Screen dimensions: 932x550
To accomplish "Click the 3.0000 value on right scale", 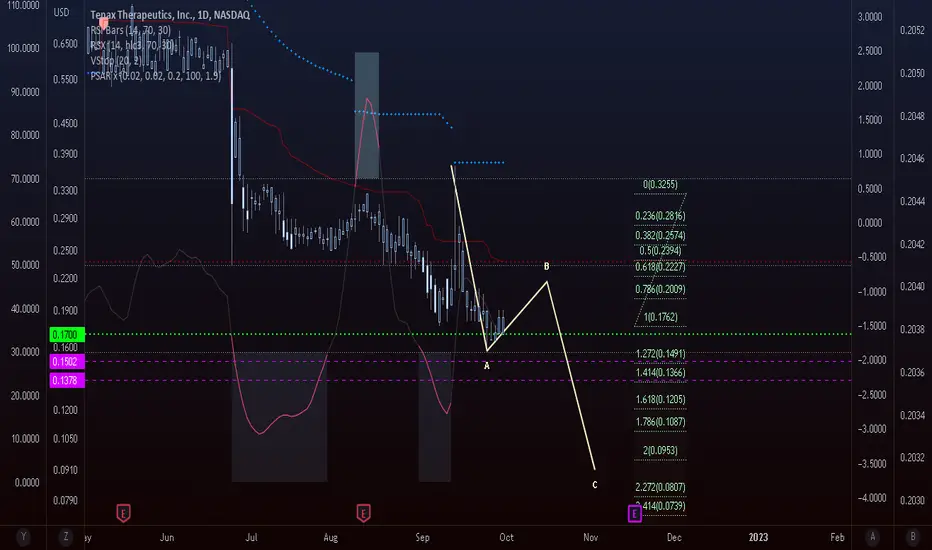I will tap(870, 17).
